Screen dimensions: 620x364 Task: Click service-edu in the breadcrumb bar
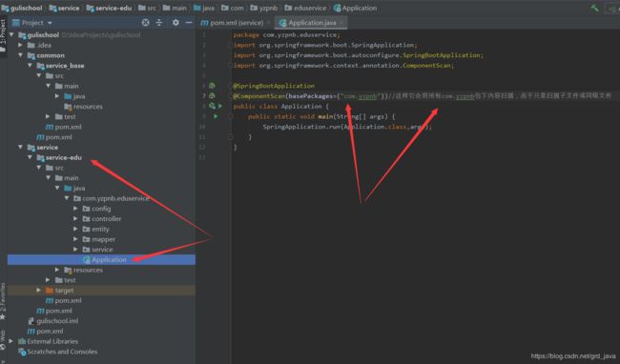[x=109, y=8]
